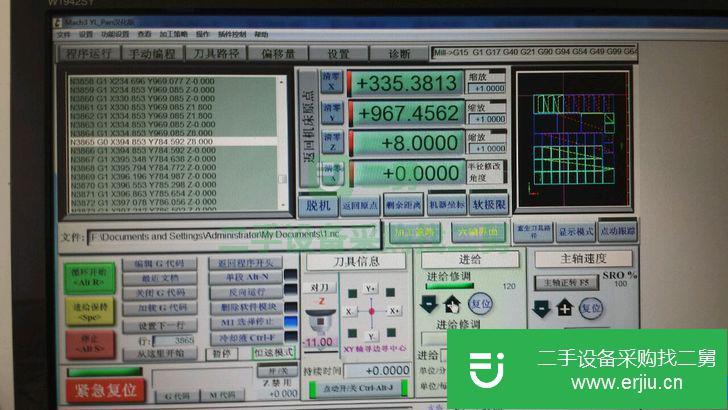
Task: Open the 查看 menu
Action: pos(144,34)
